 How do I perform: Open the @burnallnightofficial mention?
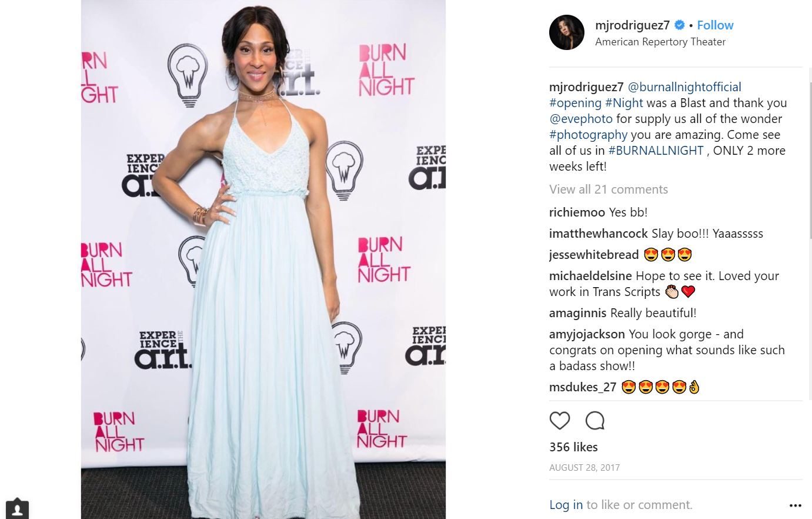pyautogui.click(x=684, y=87)
